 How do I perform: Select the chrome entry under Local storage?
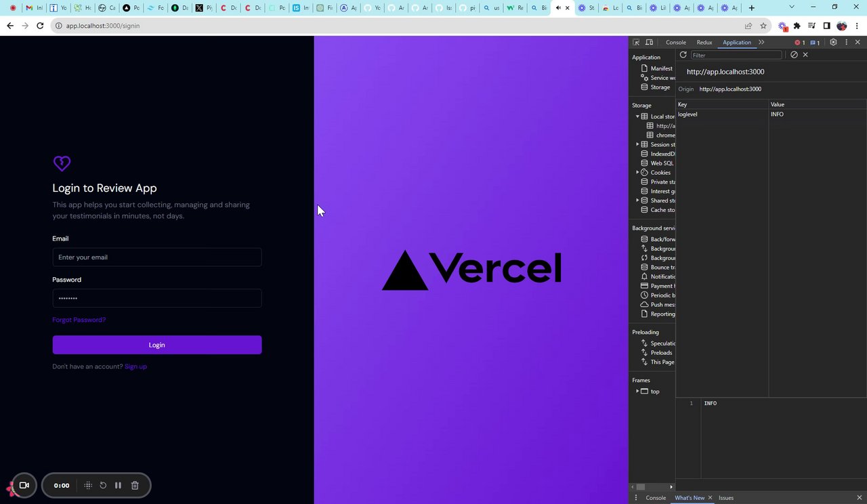[661, 135]
